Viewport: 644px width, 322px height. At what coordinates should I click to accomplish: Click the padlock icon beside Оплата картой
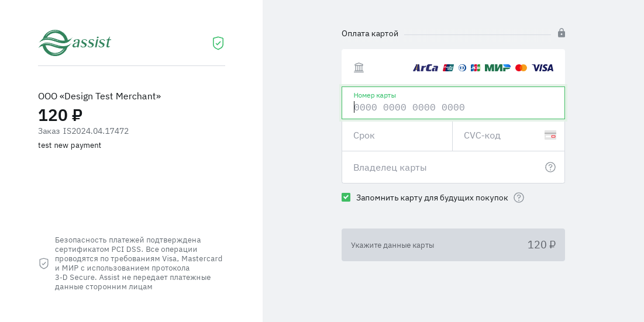(x=562, y=33)
